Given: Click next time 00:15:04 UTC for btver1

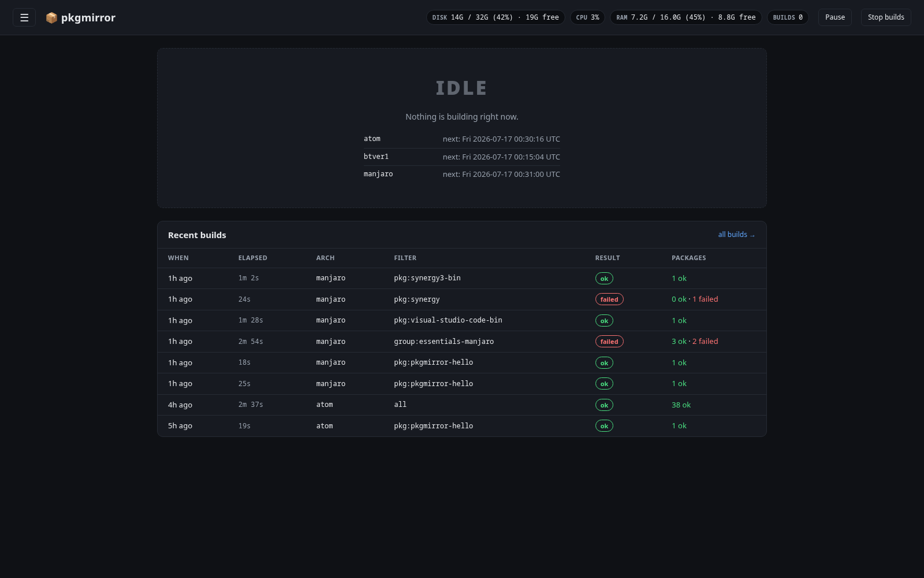Looking at the screenshot, I should 501,157.
